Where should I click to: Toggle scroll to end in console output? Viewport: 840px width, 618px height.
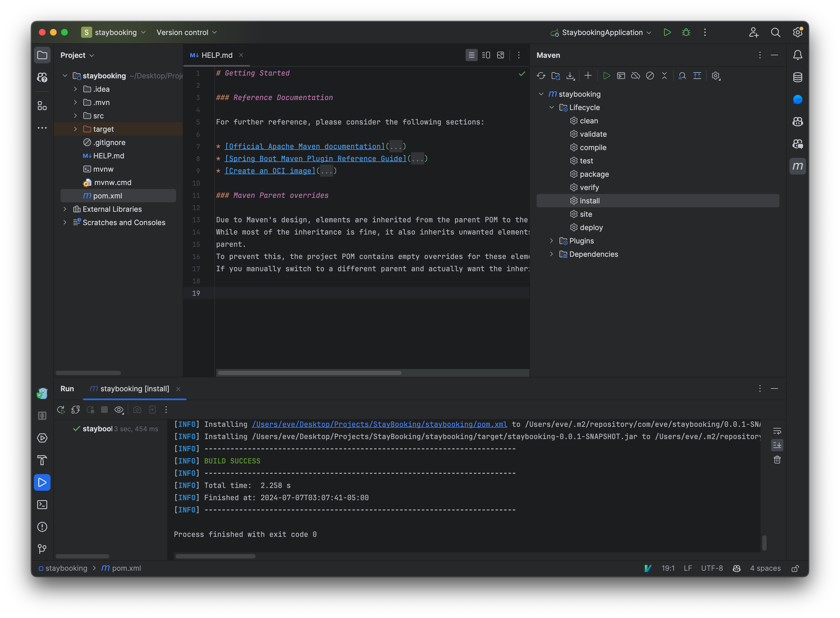pyautogui.click(x=777, y=445)
